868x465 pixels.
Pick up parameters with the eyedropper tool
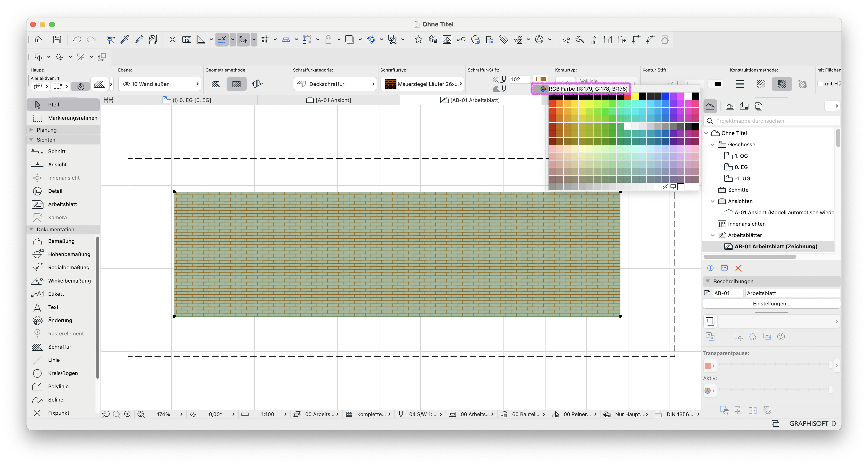(125, 39)
